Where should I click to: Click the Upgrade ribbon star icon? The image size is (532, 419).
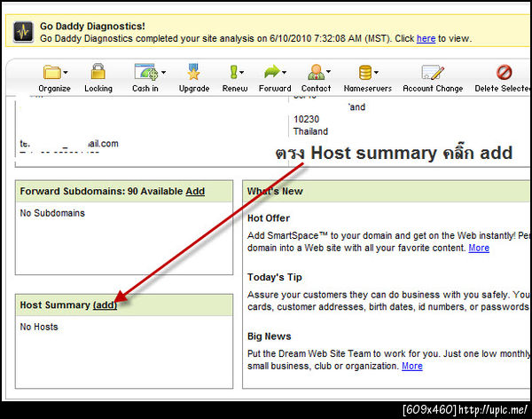coord(193,72)
